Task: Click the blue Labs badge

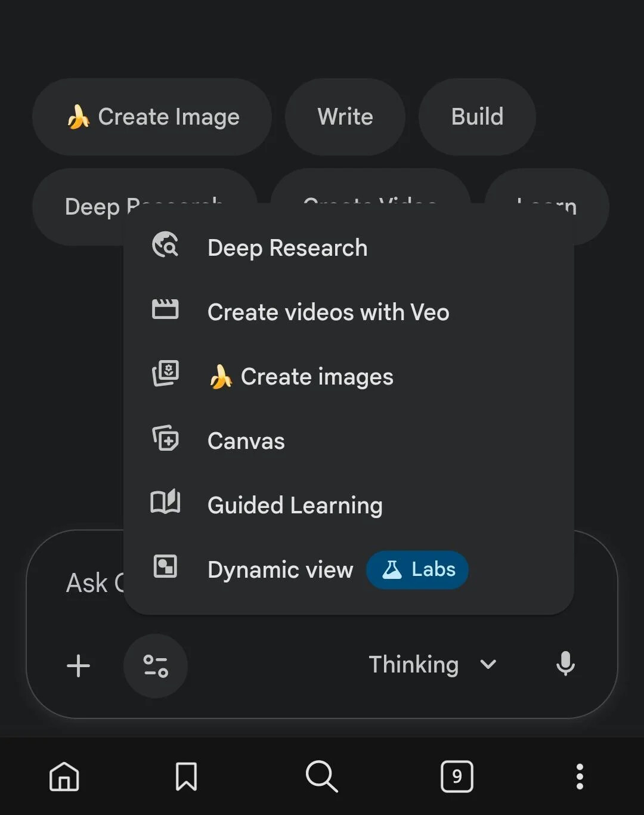Action: [417, 570]
